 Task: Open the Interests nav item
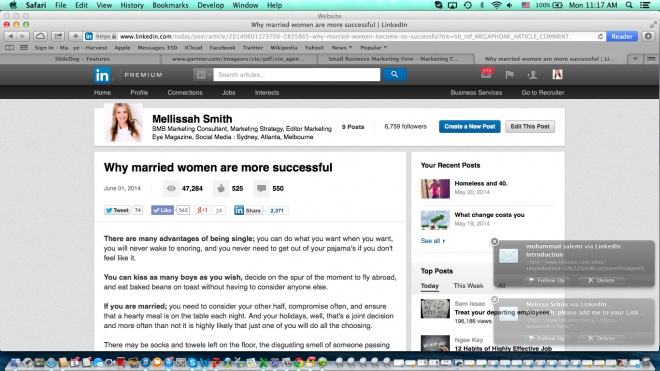(266, 93)
